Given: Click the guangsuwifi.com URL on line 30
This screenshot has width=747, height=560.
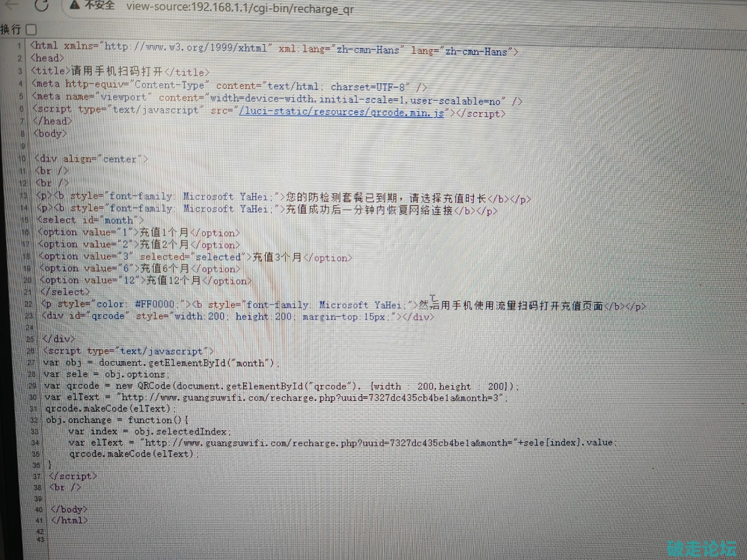Looking at the screenshot, I should (312, 398).
